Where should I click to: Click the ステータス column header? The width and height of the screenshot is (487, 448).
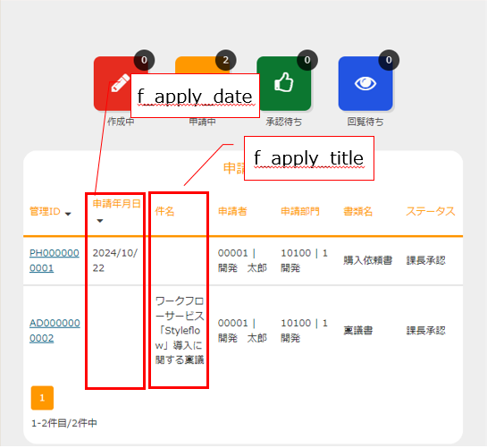[431, 211]
